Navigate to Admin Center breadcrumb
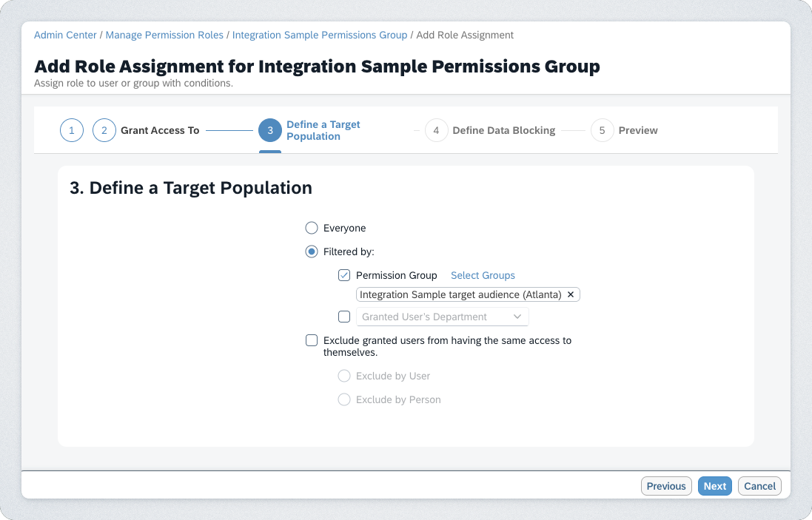The image size is (812, 520). coord(65,35)
